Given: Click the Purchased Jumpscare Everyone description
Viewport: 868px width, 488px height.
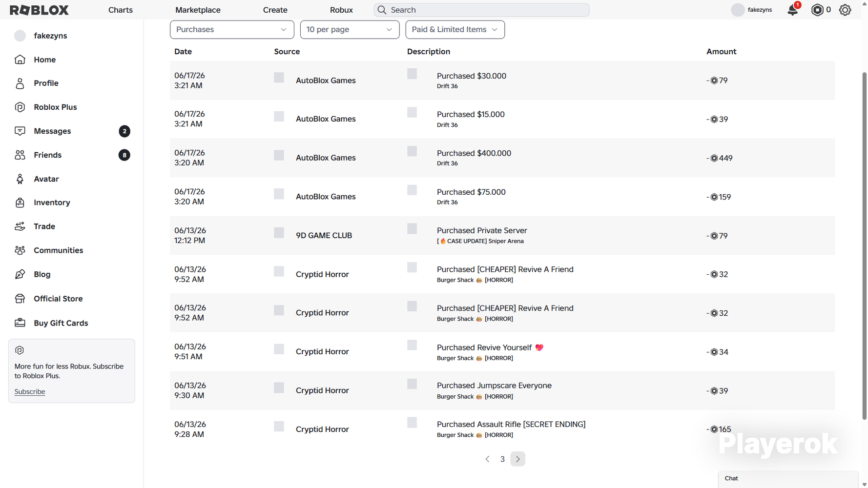Looking at the screenshot, I should point(494,386).
